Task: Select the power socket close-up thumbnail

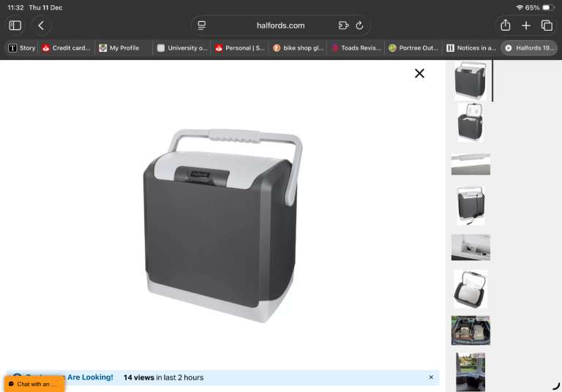Action: pyautogui.click(x=471, y=247)
